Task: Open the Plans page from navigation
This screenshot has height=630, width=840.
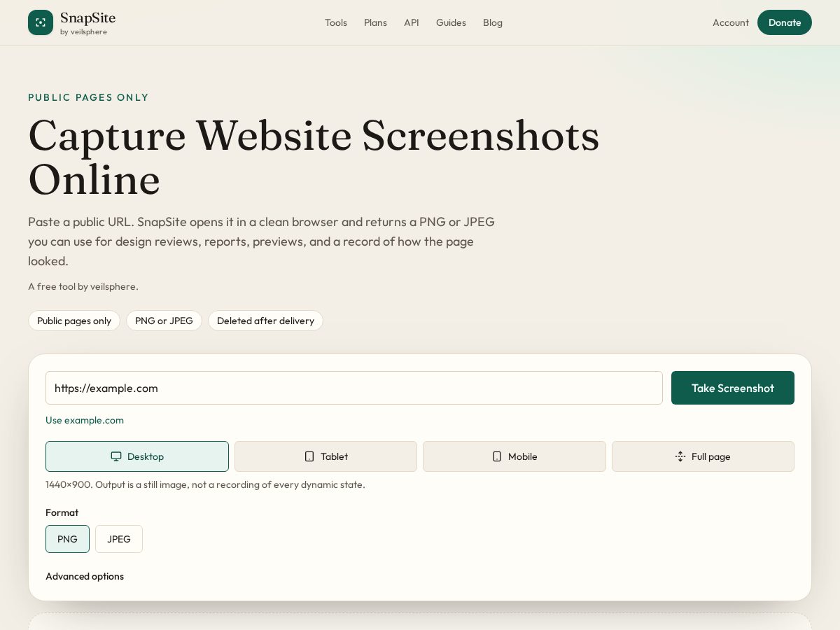Action: 375,22
